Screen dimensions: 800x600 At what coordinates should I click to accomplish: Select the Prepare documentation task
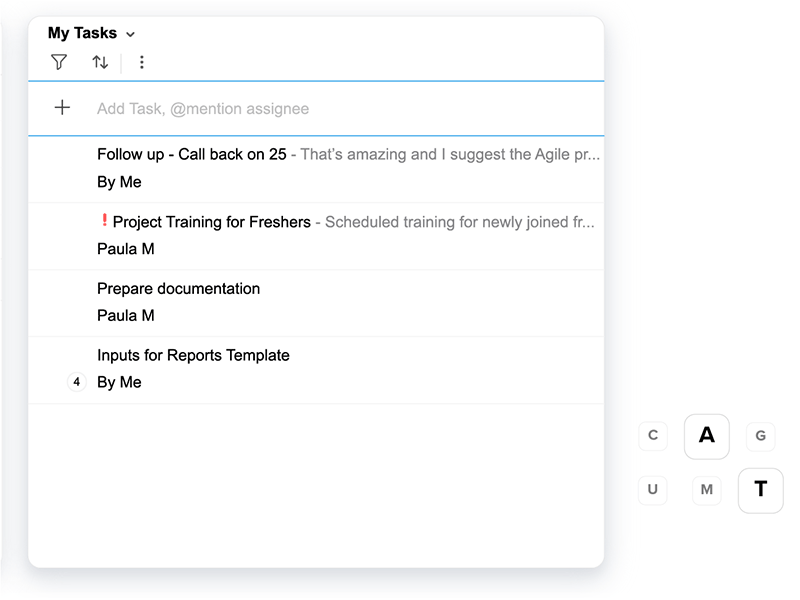(x=178, y=288)
